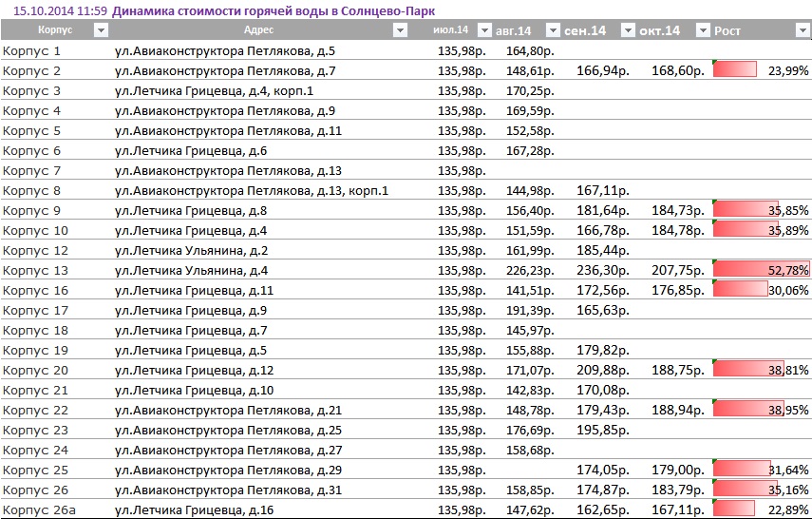Screen dimensions: 812x519
Task: Select address ул.Летчика Грицевца, д.16
Action: [x=194, y=510]
